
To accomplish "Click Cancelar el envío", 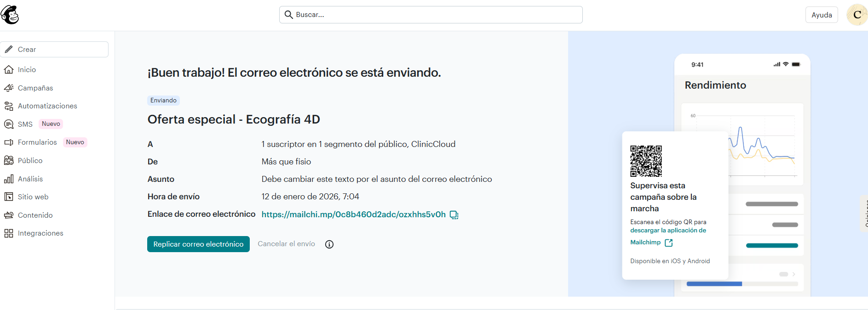I will [286, 244].
